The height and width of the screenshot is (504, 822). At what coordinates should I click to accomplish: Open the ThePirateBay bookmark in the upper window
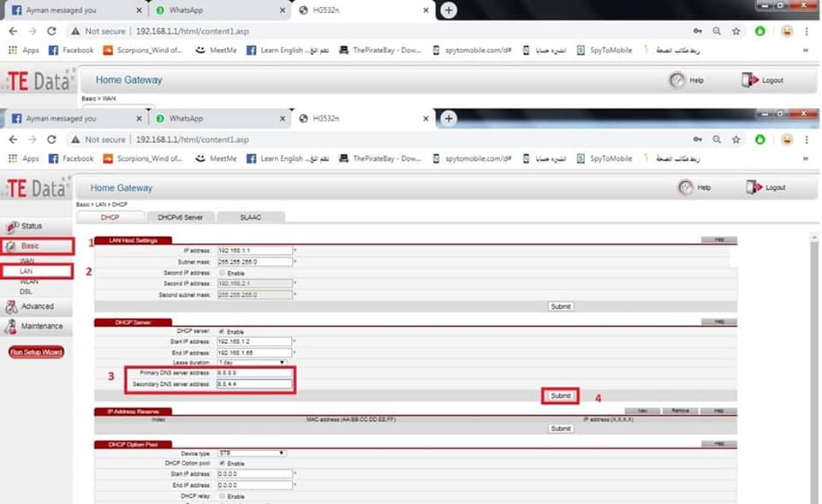point(380,50)
